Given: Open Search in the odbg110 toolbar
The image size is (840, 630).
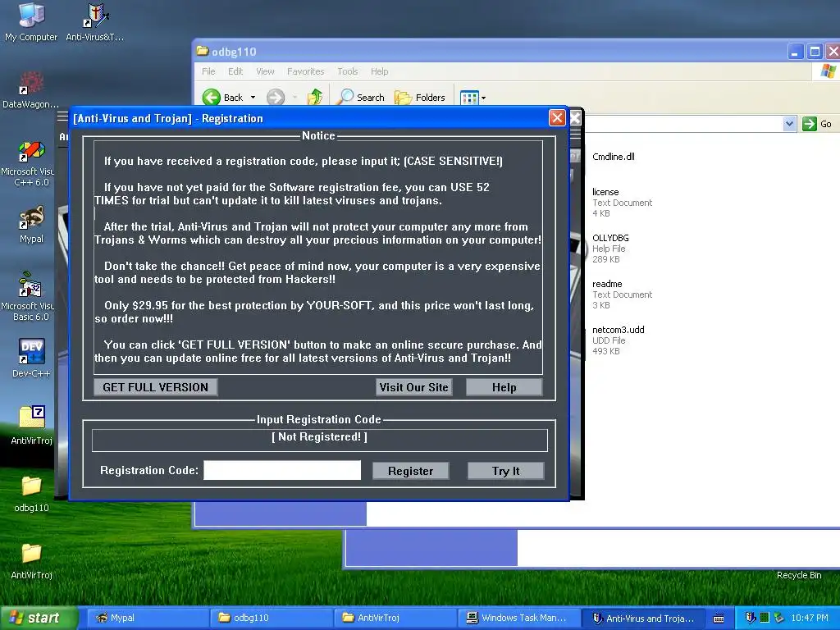Looking at the screenshot, I should point(361,98).
